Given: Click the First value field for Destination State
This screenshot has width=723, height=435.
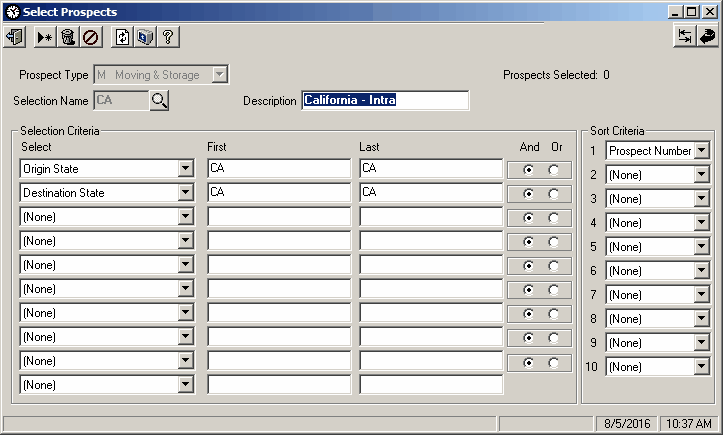Looking at the screenshot, I should coord(279,192).
